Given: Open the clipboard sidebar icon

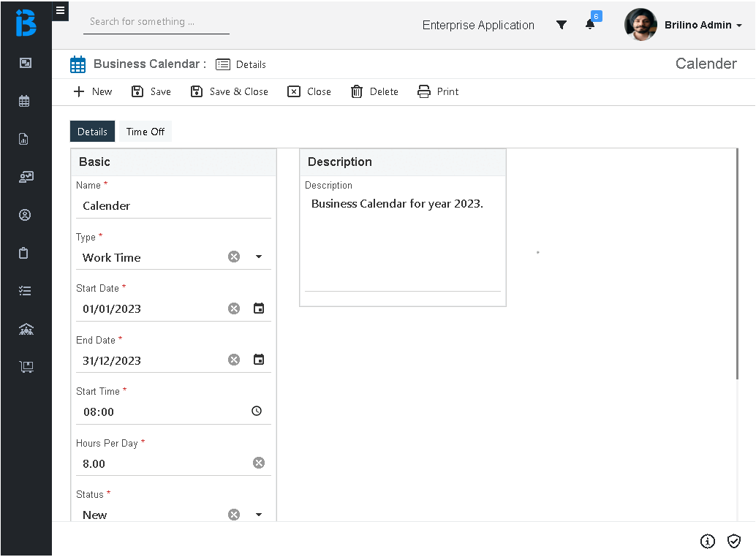Looking at the screenshot, I should click(x=23, y=253).
